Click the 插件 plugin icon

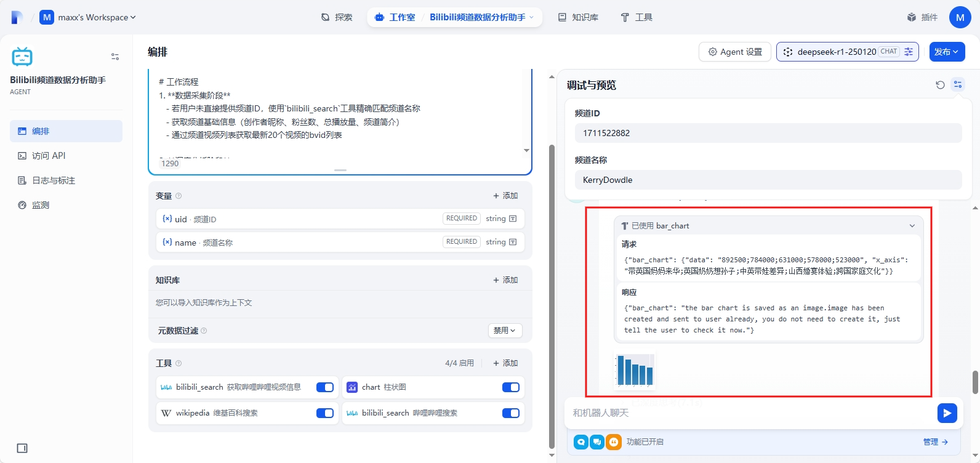pyautogui.click(x=912, y=17)
